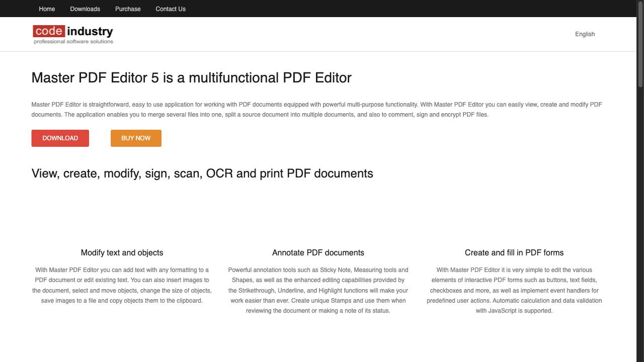Open the Home menu item
This screenshot has height=362, width=644.
[x=47, y=9]
